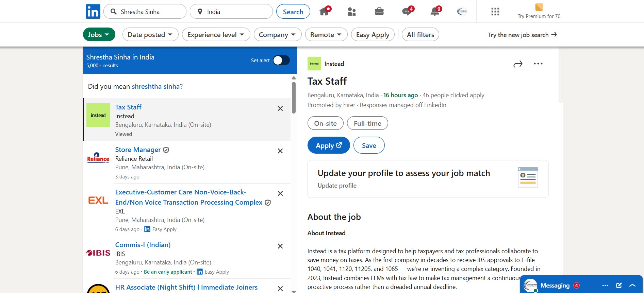Dismiss the HR Associate (Night Shift) job card
This screenshot has height=293, width=644.
[x=280, y=289]
